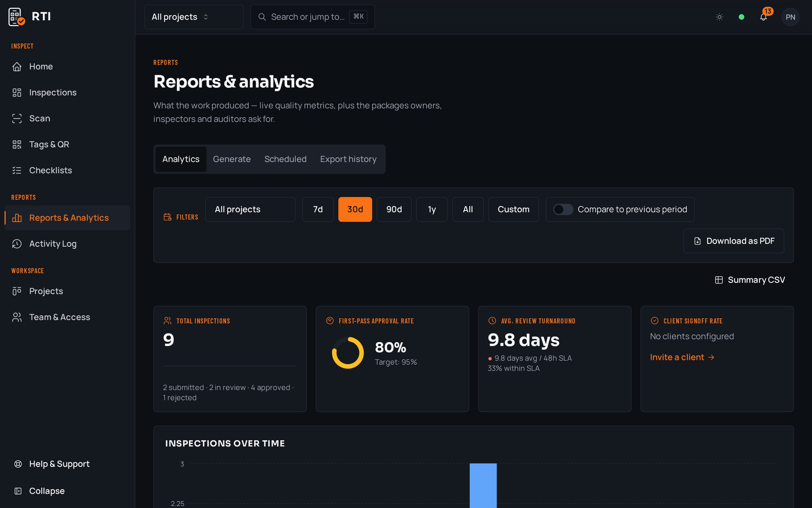Click the Client Signoff Rate check icon

pyautogui.click(x=655, y=321)
